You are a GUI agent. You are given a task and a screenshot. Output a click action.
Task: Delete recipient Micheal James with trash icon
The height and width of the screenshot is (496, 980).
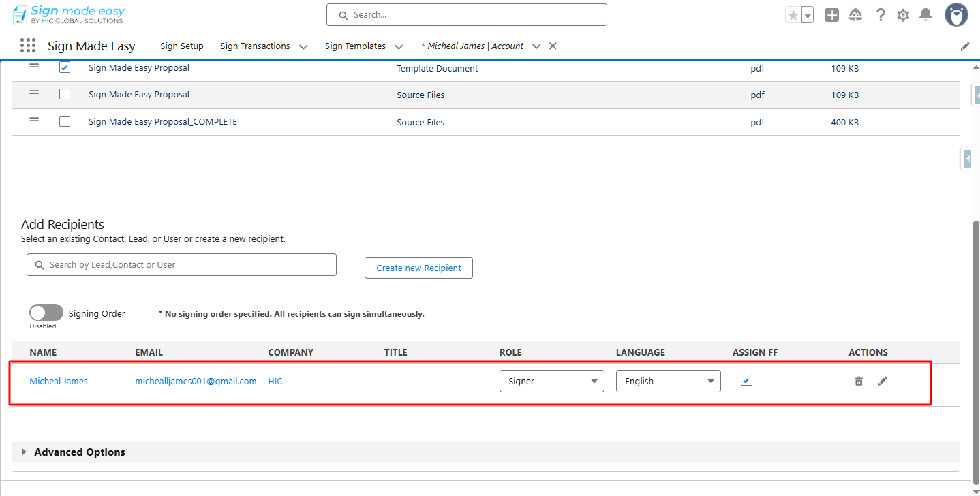859,382
